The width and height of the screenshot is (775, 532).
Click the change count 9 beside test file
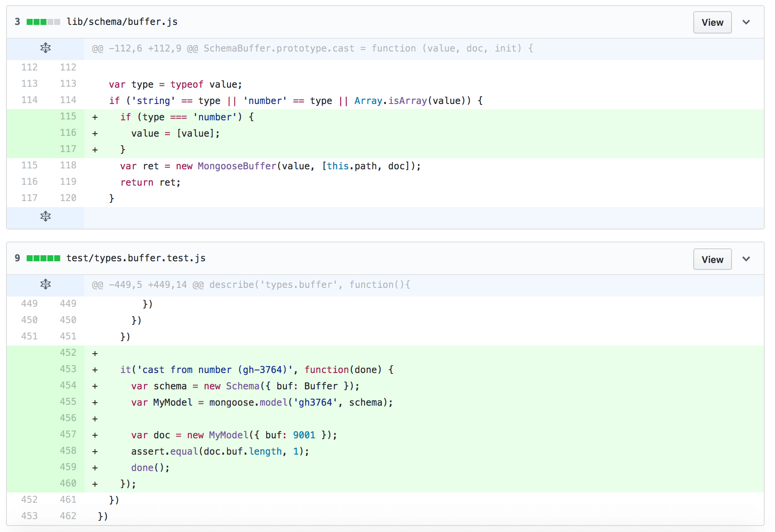pos(17,258)
